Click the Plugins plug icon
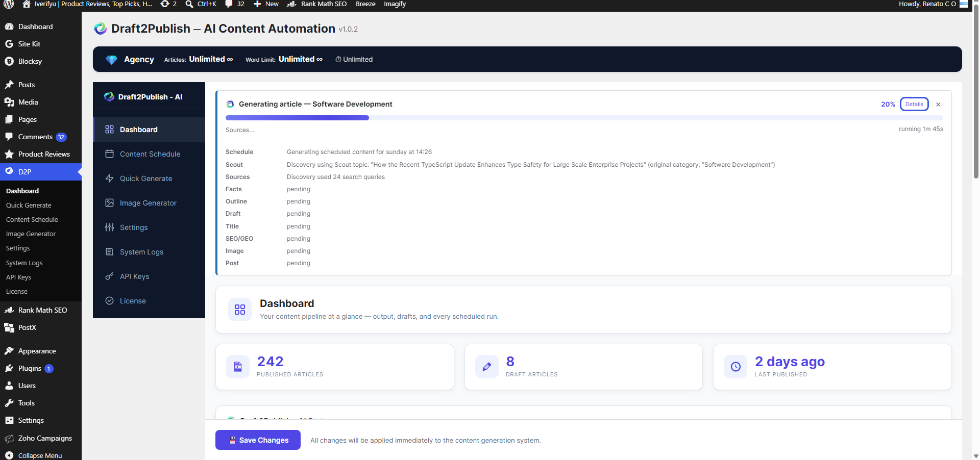Image resolution: width=980 pixels, height=460 pixels. point(9,368)
